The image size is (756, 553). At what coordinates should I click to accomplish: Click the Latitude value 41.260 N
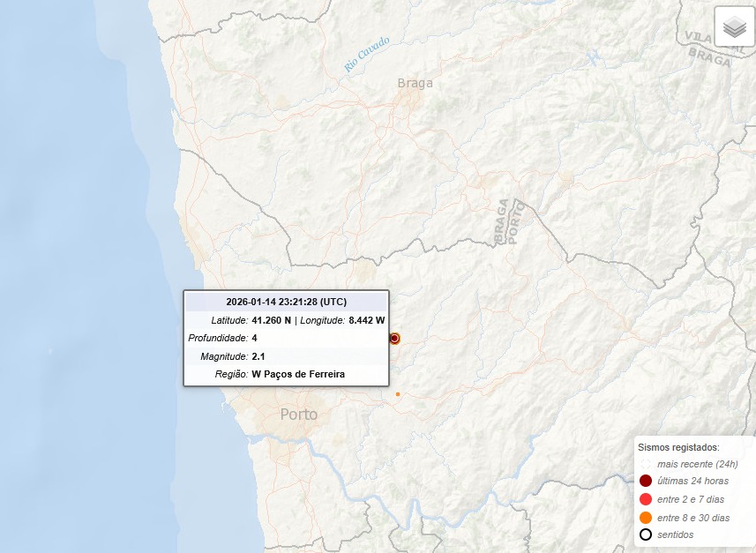[271, 320]
